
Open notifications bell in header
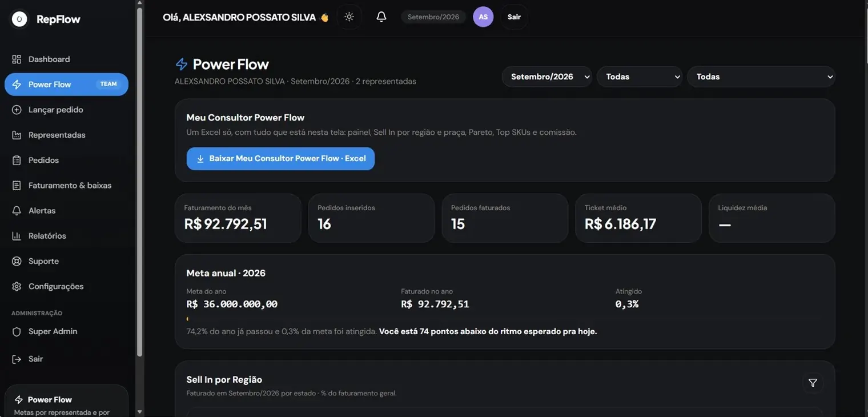[x=381, y=17]
